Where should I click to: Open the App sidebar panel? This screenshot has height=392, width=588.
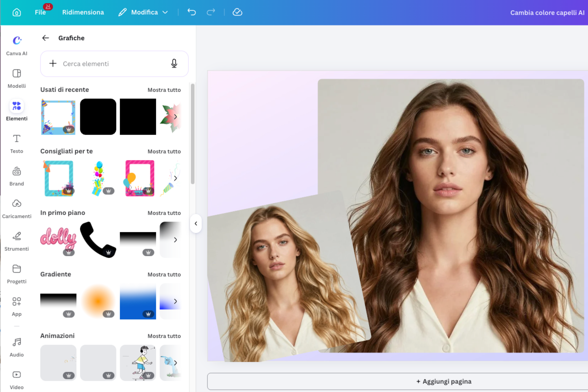(x=16, y=307)
